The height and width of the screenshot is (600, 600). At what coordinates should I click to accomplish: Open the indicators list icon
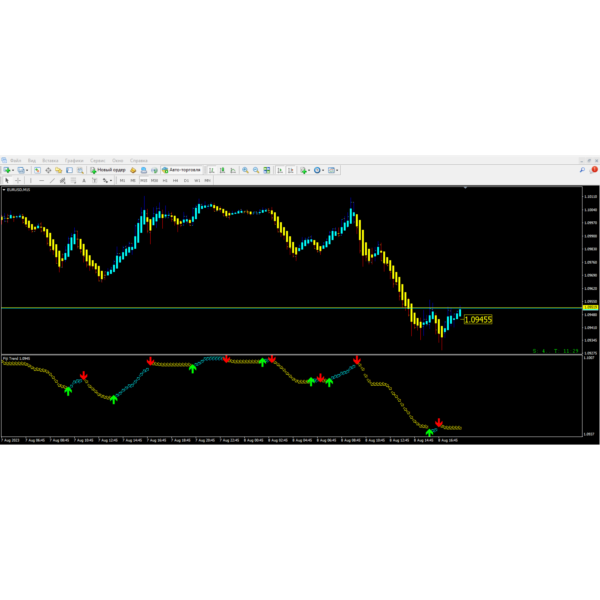tap(303, 170)
